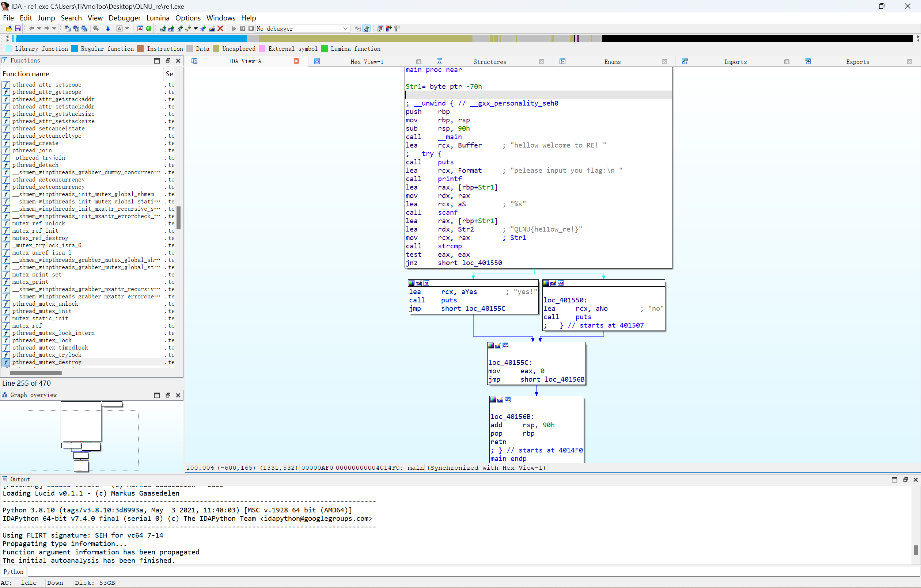The width and height of the screenshot is (921, 588).
Task: Click the Lumina function color swatch
Action: (x=325, y=49)
